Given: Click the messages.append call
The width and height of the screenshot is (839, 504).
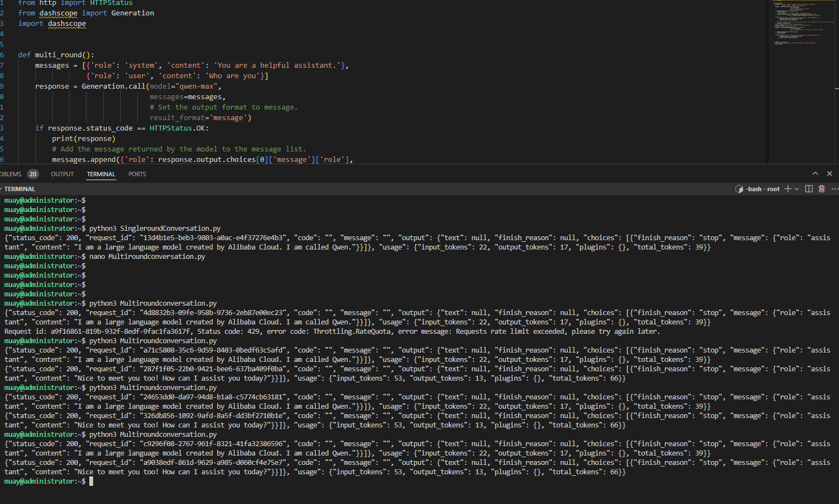Looking at the screenshot, I should 84,160.
